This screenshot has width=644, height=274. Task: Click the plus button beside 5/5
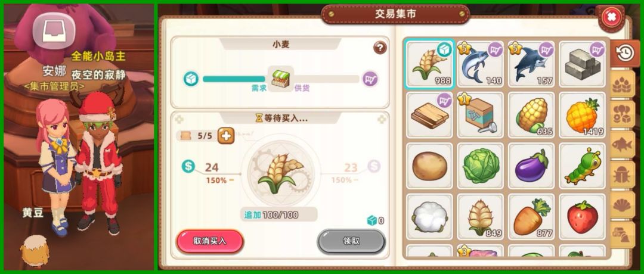click(x=226, y=136)
